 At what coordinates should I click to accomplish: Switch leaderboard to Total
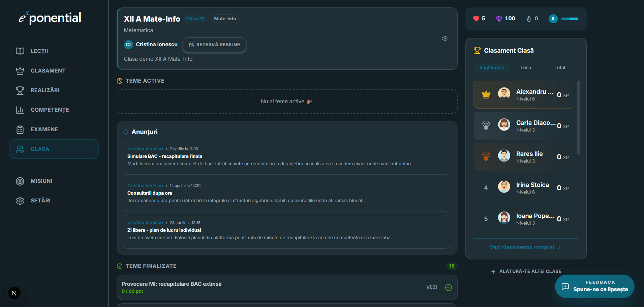tap(560, 67)
